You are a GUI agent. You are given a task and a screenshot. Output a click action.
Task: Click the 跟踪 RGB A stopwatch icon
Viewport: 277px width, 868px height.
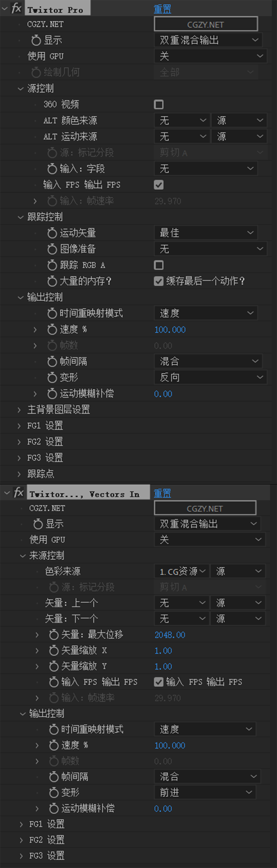[52, 265]
